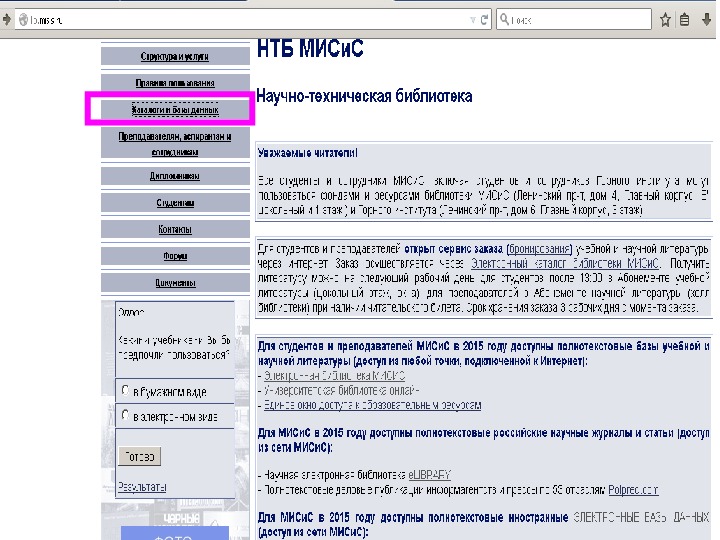View poll Результаты link
Image resolution: width=720 pixels, height=540 pixels.
142,486
